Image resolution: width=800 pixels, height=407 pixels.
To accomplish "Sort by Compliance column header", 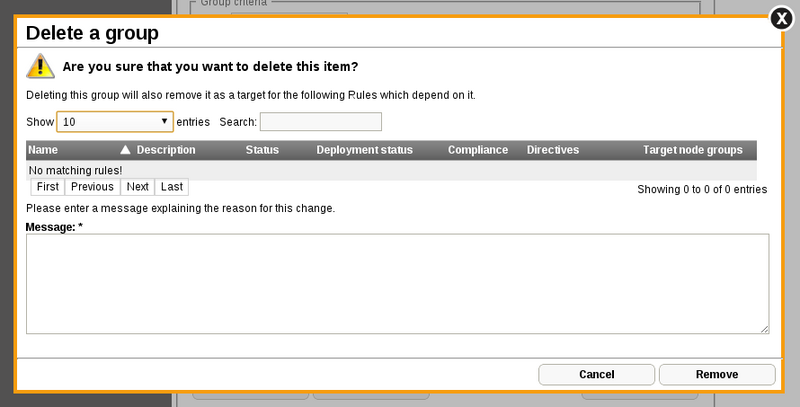I will [x=478, y=150].
